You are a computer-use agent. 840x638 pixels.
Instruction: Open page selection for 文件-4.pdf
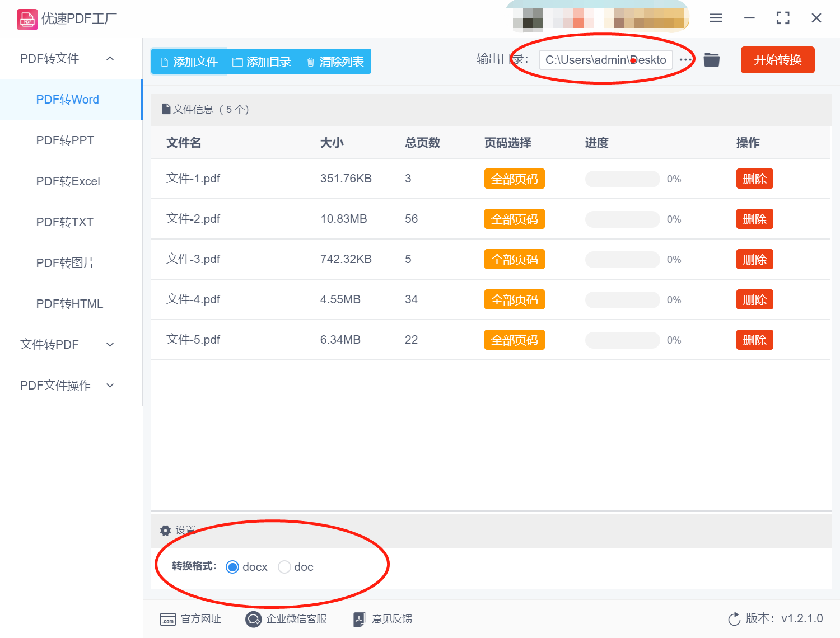pos(515,300)
